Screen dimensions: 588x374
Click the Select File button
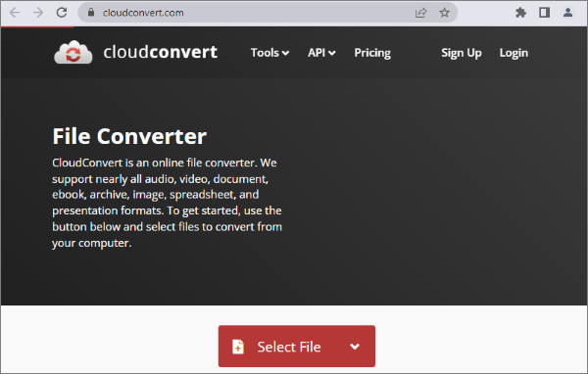pos(297,347)
